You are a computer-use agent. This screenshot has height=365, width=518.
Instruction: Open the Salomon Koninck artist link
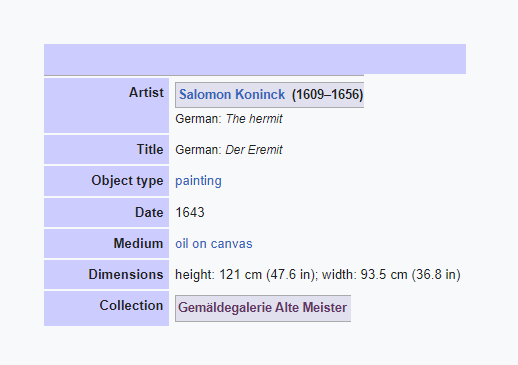coord(232,94)
